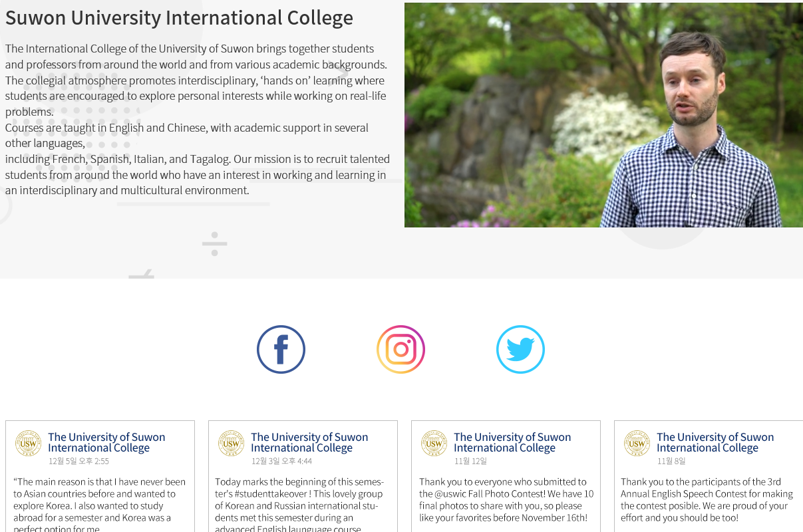The width and height of the screenshot is (803, 532).
Task: Play the video of the man in checkered shirt
Action: [603, 115]
